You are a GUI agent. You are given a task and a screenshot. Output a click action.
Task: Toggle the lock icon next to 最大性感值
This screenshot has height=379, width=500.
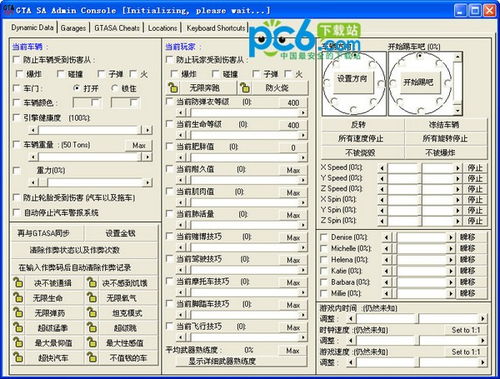tap(92, 343)
